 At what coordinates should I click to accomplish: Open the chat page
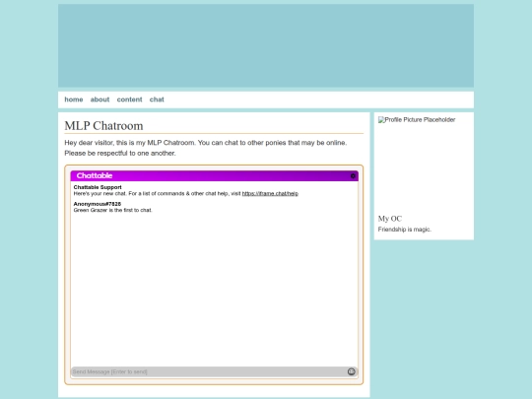click(157, 100)
